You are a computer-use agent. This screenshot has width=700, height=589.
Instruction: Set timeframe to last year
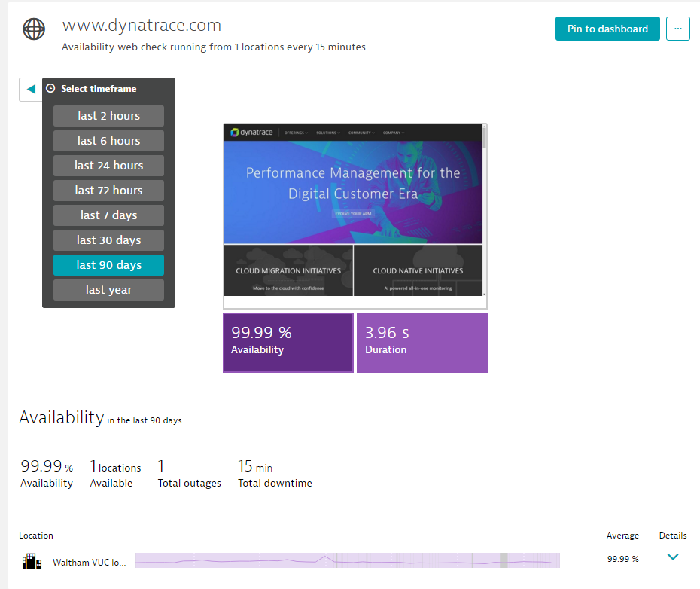(x=108, y=290)
